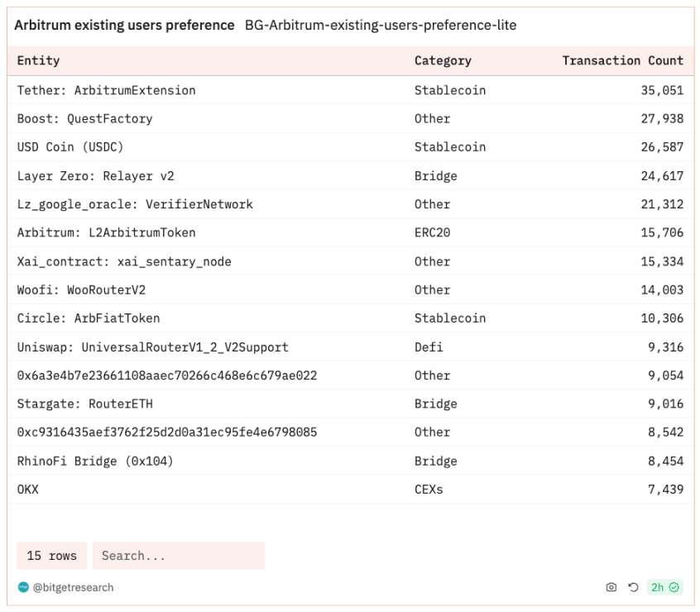
Task: Sort by the Category column header
Action: point(443,60)
